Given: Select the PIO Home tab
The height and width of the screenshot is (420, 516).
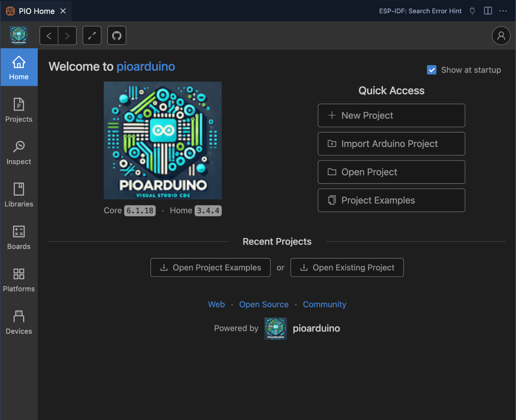Looking at the screenshot, I should tap(36, 11).
